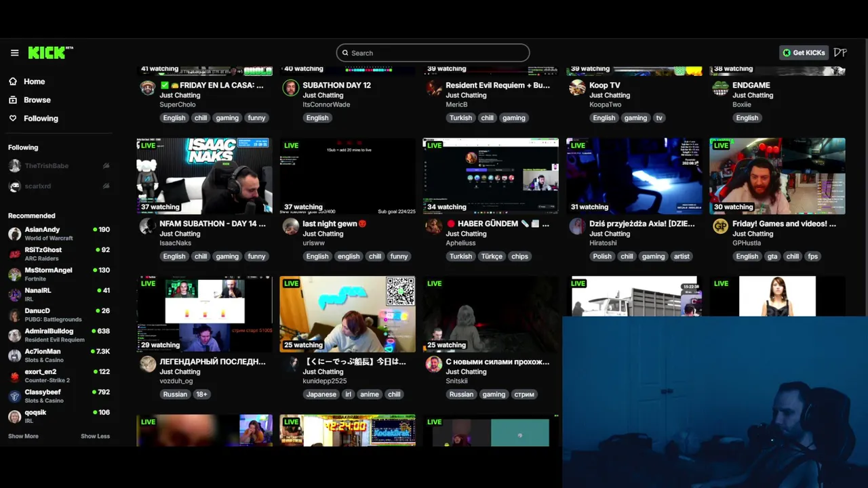Screen dimensions: 868x488
Task: Click the search magnifier icon
Action: coord(345,53)
